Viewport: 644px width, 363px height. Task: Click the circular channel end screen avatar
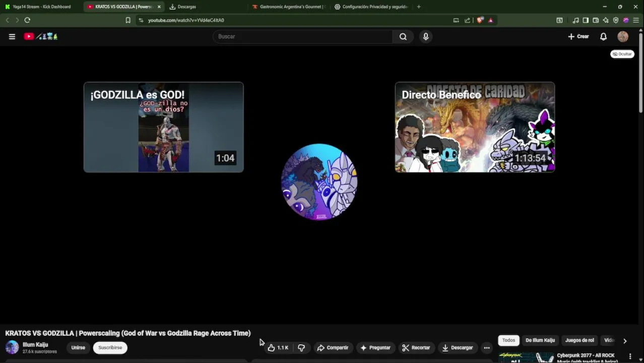[x=319, y=181]
